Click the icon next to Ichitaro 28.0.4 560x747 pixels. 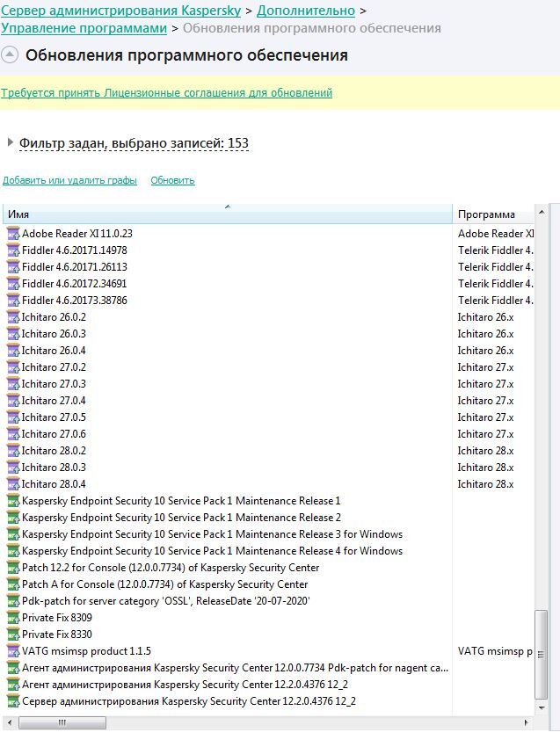[13, 483]
